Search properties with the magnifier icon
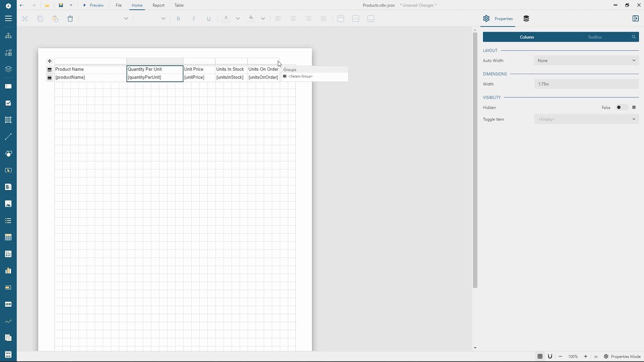644x362 pixels. [x=634, y=37]
